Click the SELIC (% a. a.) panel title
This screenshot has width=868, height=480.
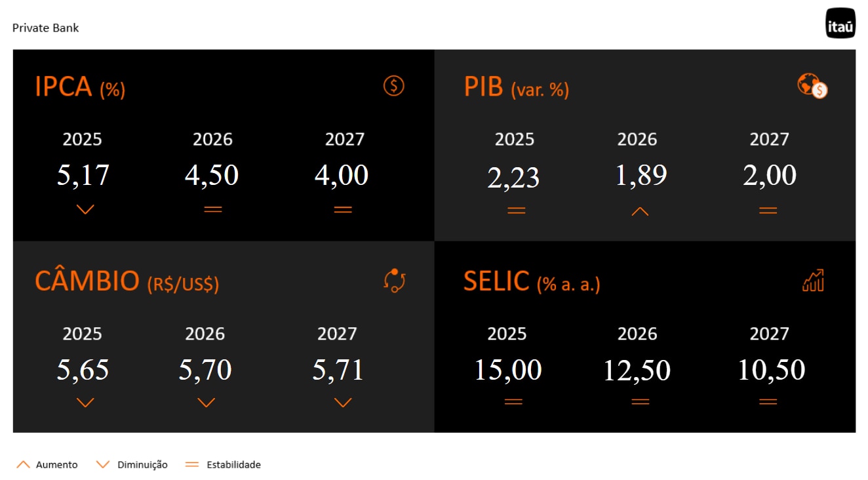(532, 282)
